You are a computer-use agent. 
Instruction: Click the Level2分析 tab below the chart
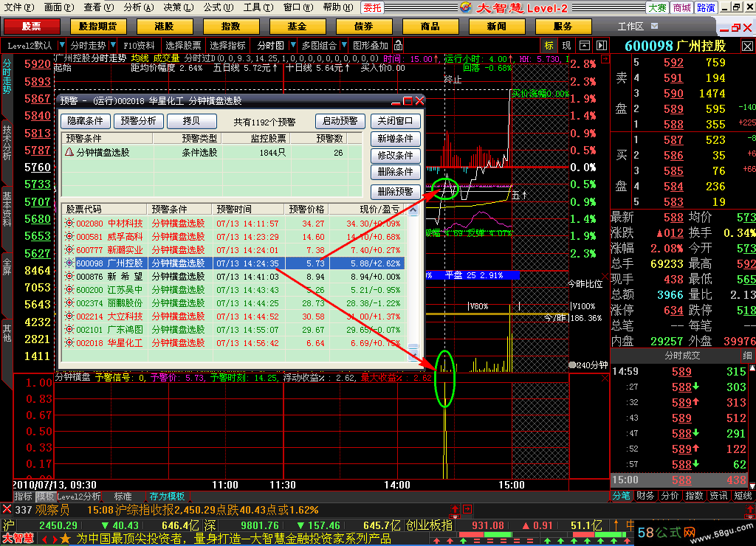tap(79, 497)
